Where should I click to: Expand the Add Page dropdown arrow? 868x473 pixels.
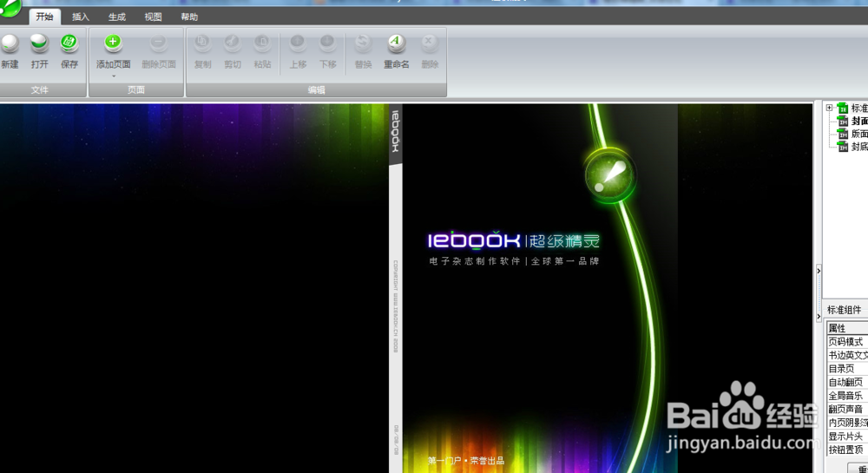click(114, 76)
